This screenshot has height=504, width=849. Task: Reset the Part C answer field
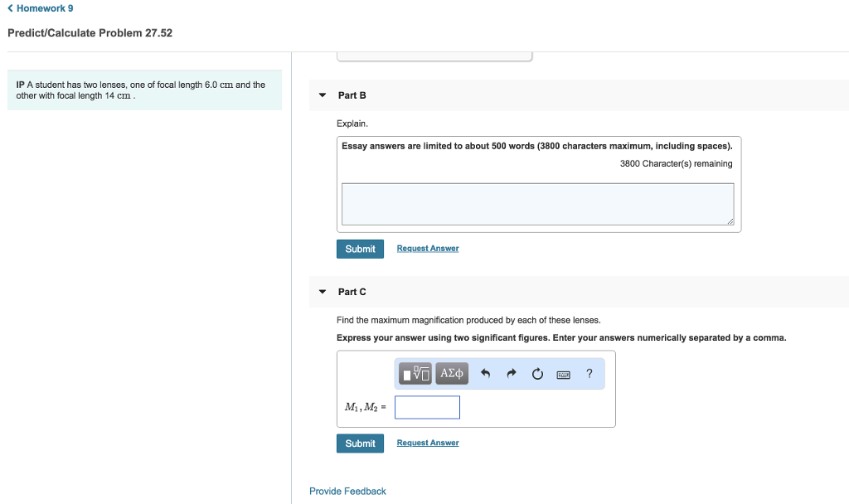point(537,373)
